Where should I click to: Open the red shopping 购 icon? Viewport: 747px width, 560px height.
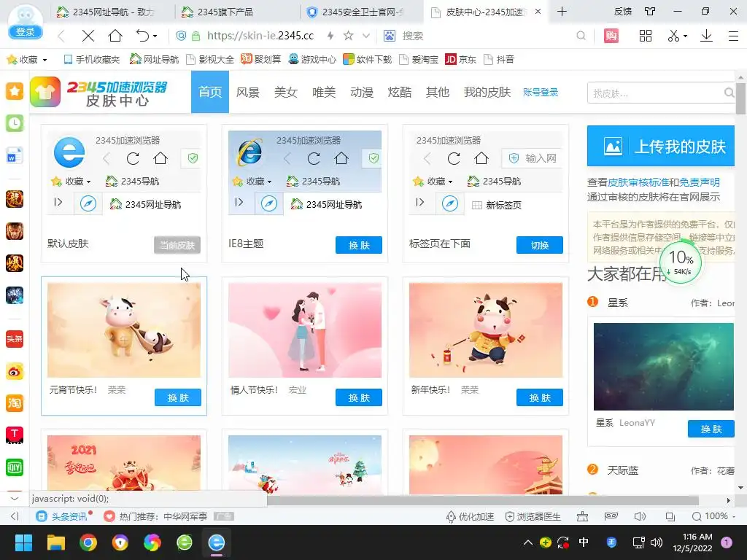611,36
